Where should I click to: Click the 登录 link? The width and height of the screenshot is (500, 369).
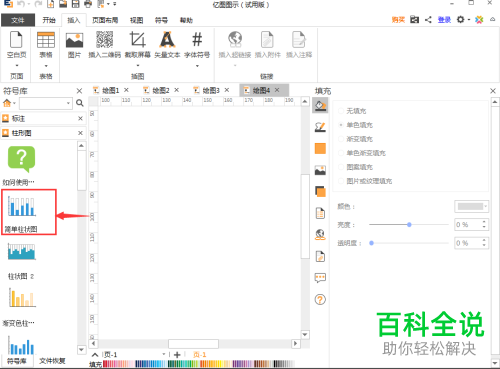coord(444,20)
